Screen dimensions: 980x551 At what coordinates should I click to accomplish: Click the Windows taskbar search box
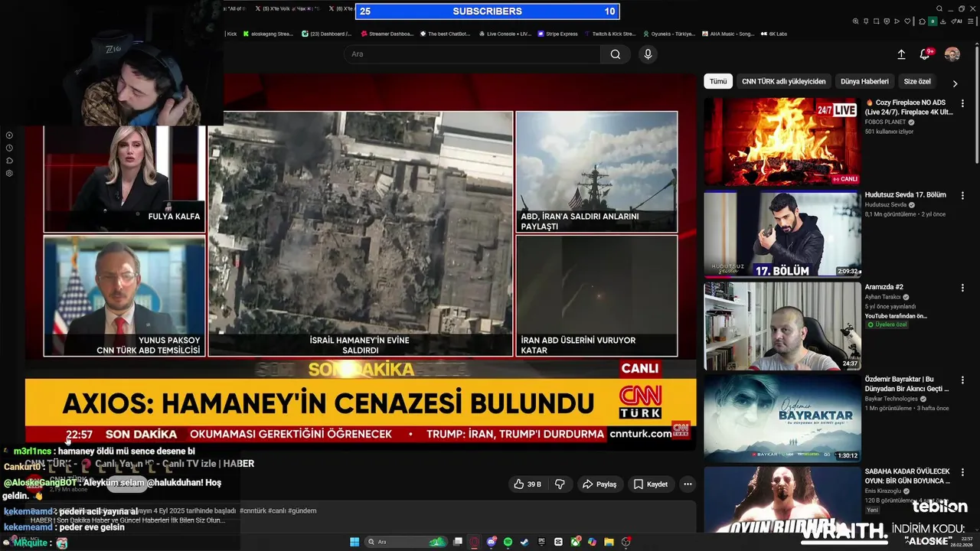click(406, 542)
